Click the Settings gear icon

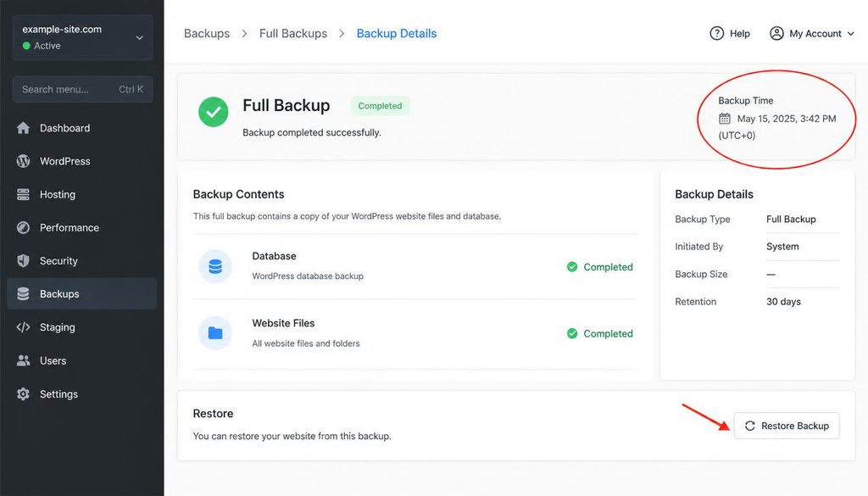point(23,393)
